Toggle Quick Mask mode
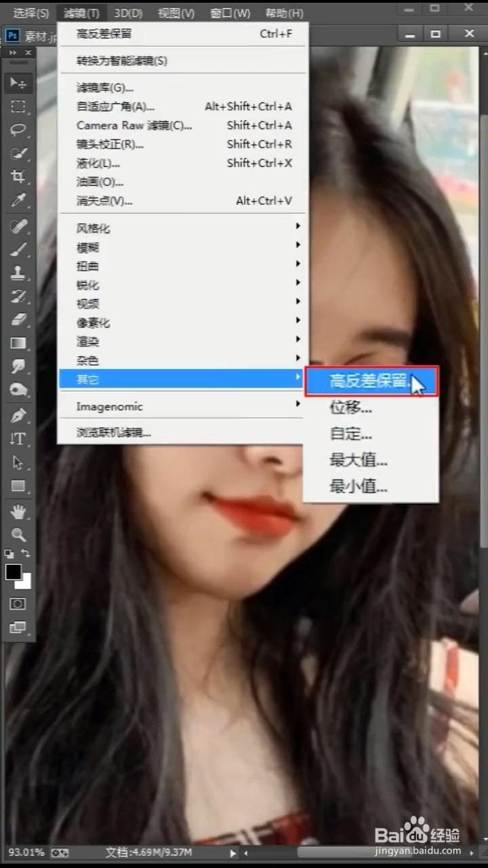Image resolution: width=488 pixels, height=868 pixels. coord(18,604)
